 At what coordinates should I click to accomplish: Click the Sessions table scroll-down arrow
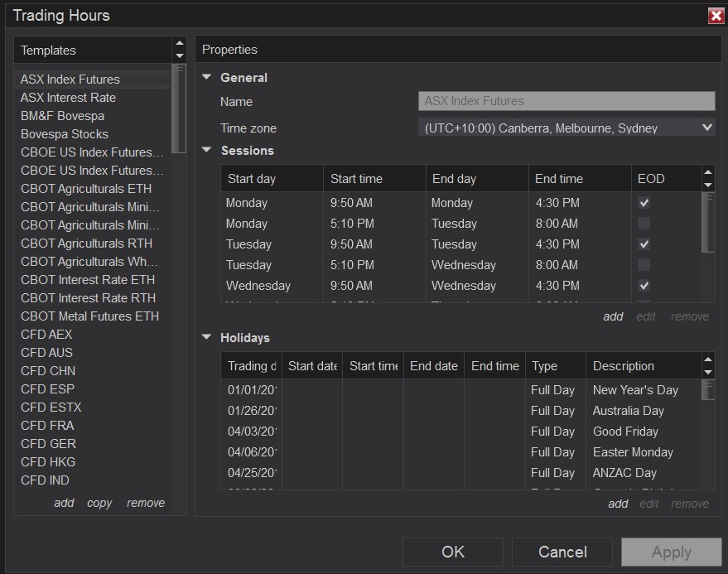point(707,185)
